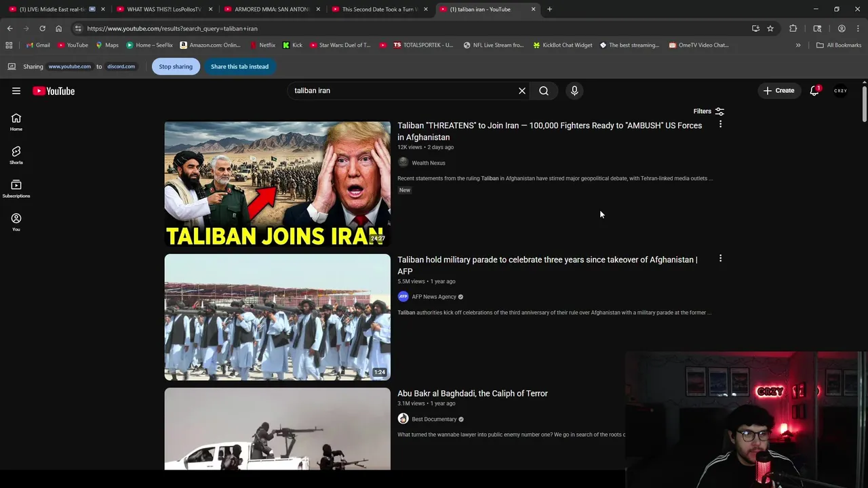868x488 pixels.
Task: Clear the search query with X
Action: point(522,91)
